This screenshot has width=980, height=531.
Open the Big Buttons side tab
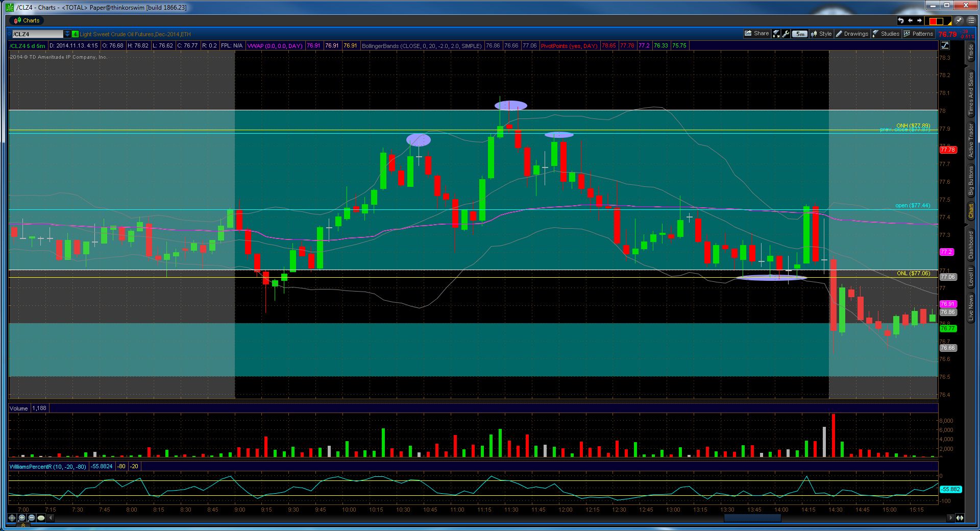click(x=971, y=181)
